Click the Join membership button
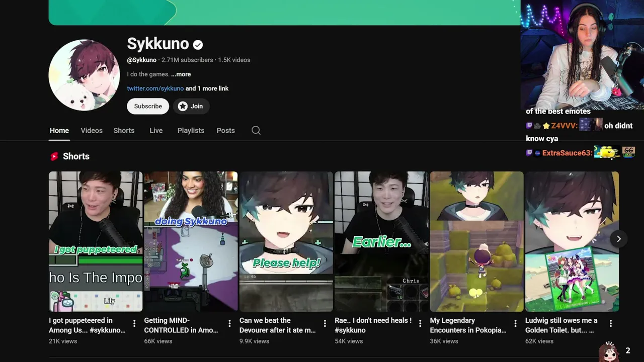Image resolution: width=644 pixels, height=362 pixels. pyautogui.click(x=191, y=106)
